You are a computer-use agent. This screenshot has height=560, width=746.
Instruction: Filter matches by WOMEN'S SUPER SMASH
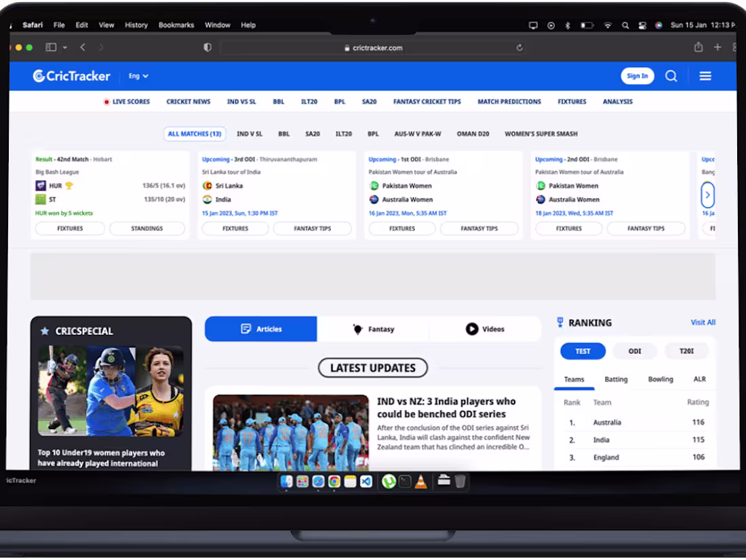[541, 134]
